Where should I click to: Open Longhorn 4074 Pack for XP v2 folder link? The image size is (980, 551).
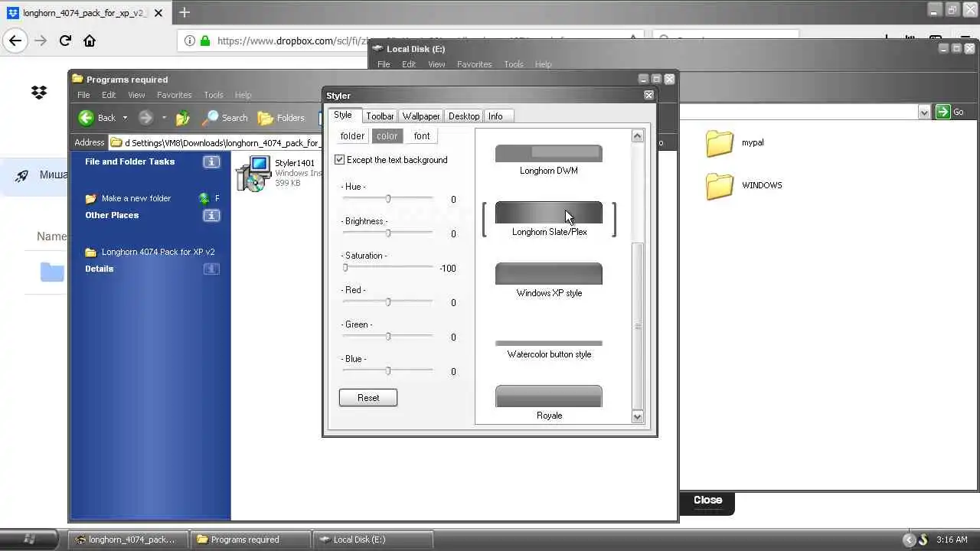(158, 252)
